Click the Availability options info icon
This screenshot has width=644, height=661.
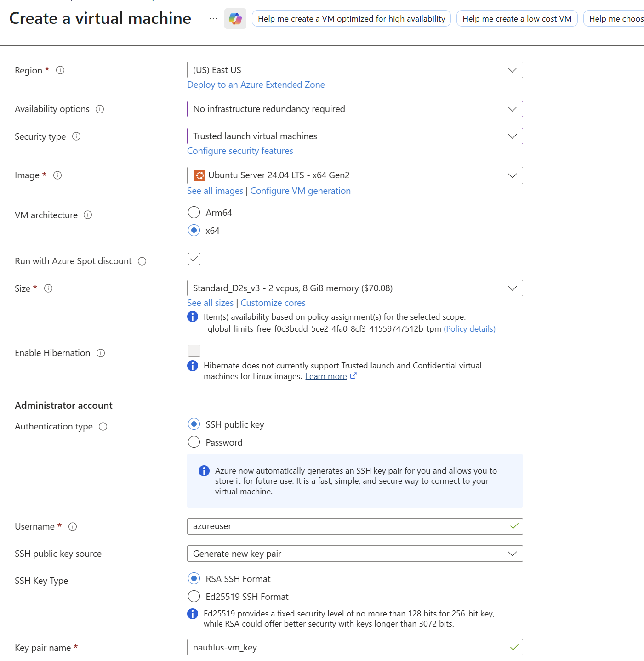click(100, 109)
